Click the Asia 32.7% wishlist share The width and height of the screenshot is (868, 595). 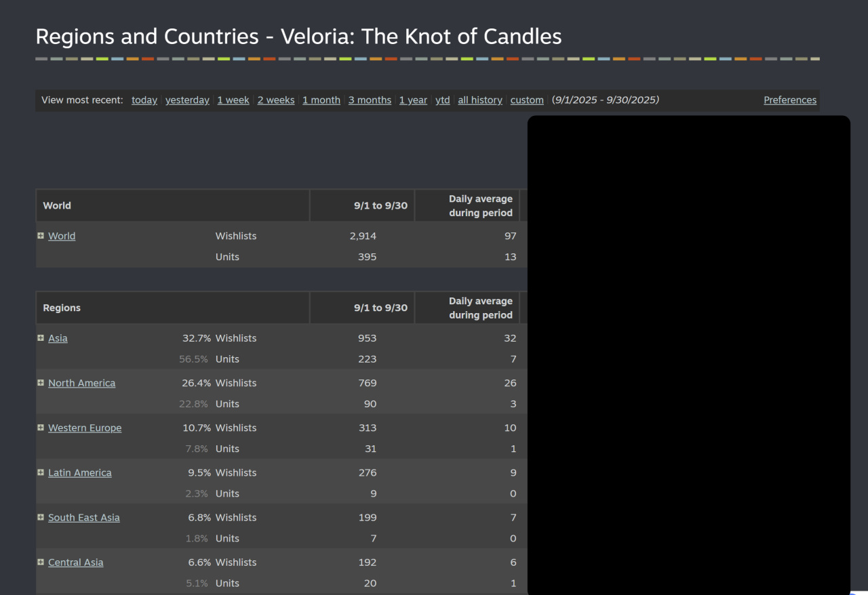click(197, 338)
